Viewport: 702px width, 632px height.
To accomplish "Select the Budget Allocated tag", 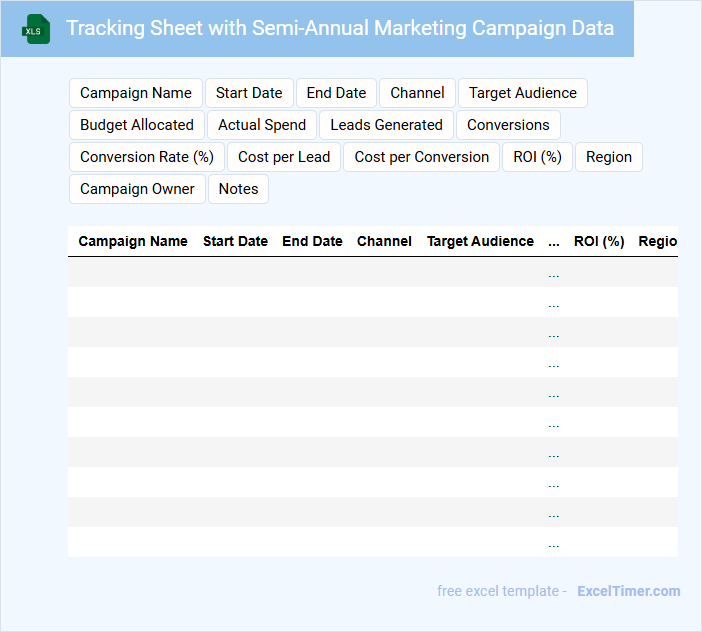I will 137,125.
